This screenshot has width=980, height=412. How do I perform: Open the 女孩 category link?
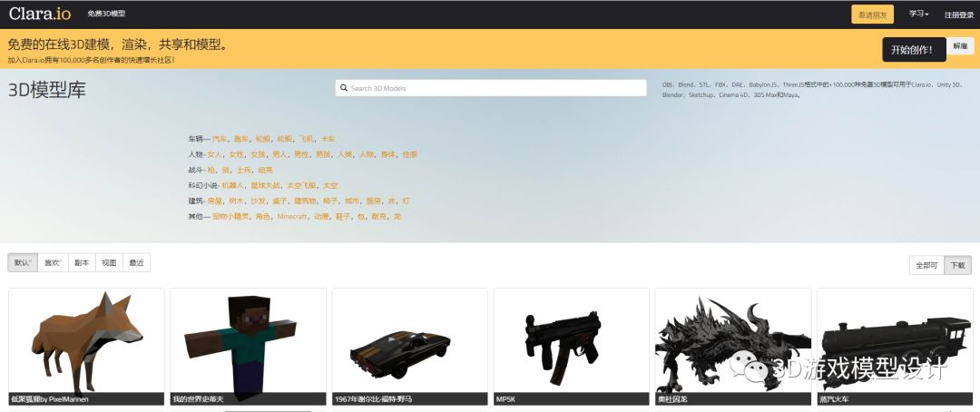[258, 154]
